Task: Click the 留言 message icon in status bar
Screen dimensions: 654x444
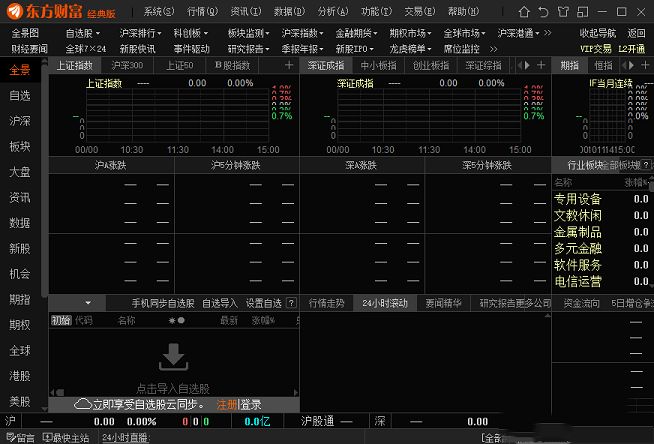Action: coord(11,437)
